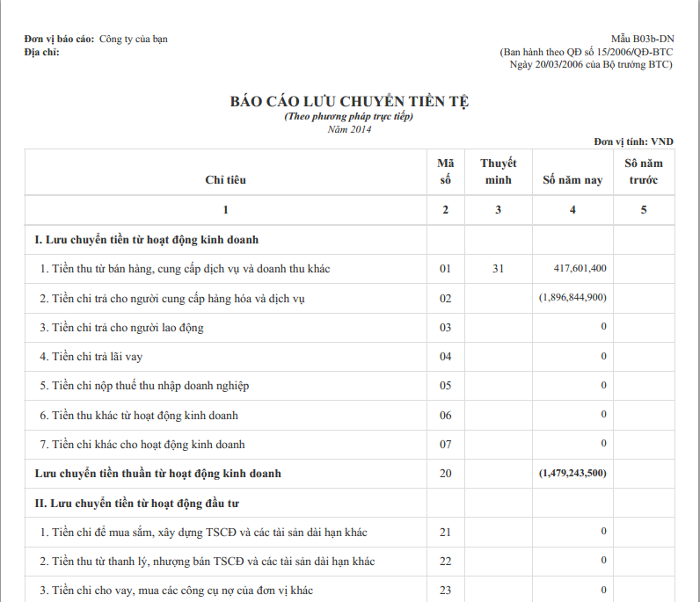Viewport: 700px width, 602px height.
Task: Click the year line Năm 2014
Action: [x=349, y=129]
